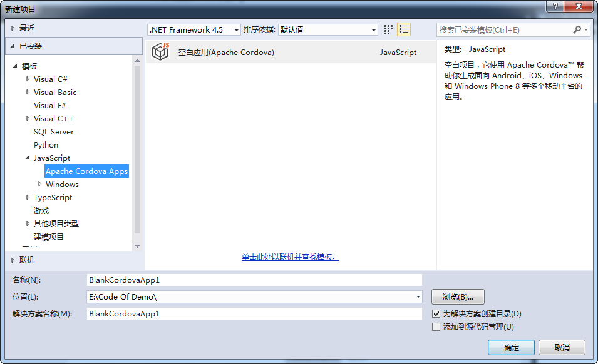Toggle 为解决方案创建目录 checkbox
Screen dimensions: 598x364
tap(436, 313)
